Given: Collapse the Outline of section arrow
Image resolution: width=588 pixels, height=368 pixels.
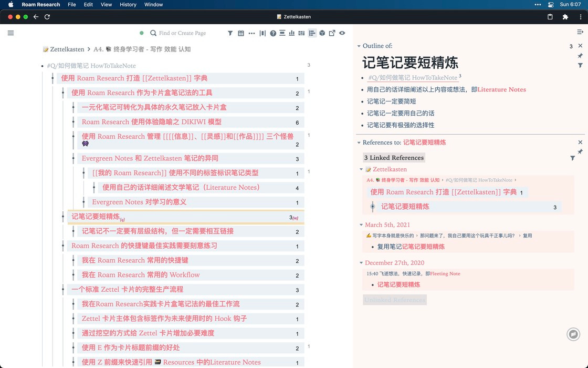Looking at the screenshot, I should coord(359,46).
